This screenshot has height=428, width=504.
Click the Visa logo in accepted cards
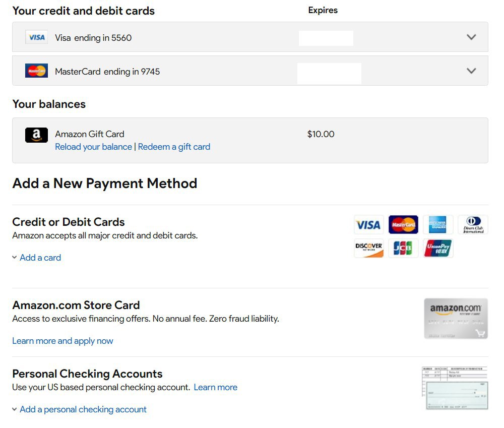(x=368, y=224)
